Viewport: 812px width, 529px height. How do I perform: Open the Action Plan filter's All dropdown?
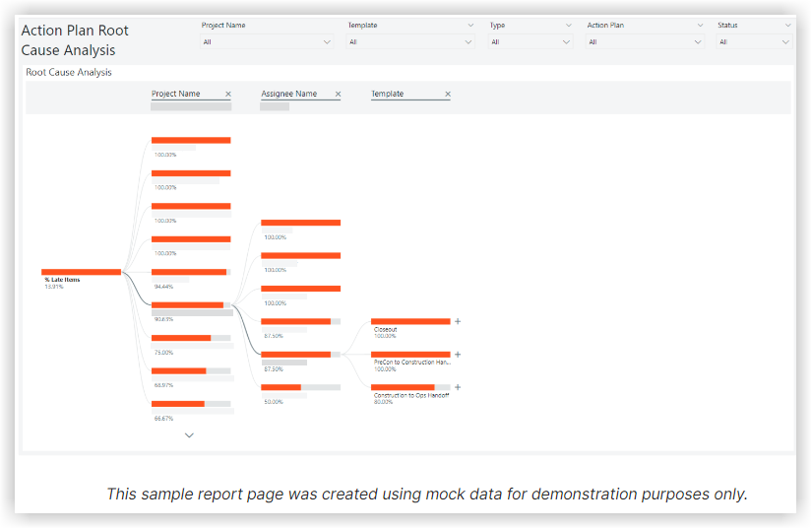pos(645,42)
